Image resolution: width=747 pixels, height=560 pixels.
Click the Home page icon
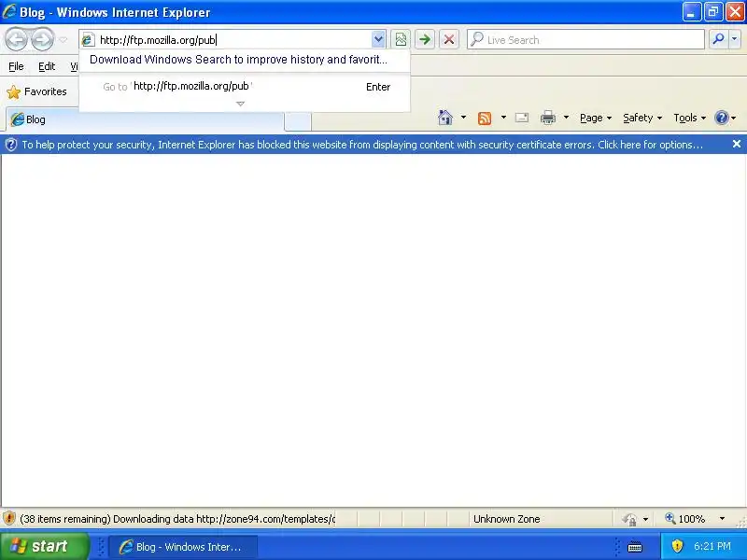click(445, 118)
